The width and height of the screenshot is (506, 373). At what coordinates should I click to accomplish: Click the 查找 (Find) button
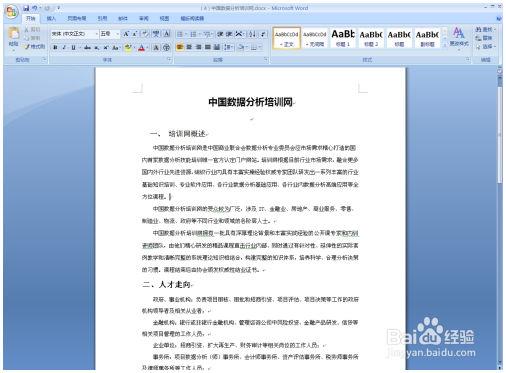[485, 30]
